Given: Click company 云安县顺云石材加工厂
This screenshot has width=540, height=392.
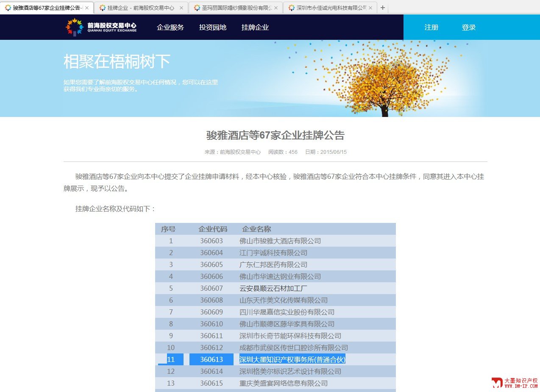Looking at the screenshot, I should pos(273,288).
